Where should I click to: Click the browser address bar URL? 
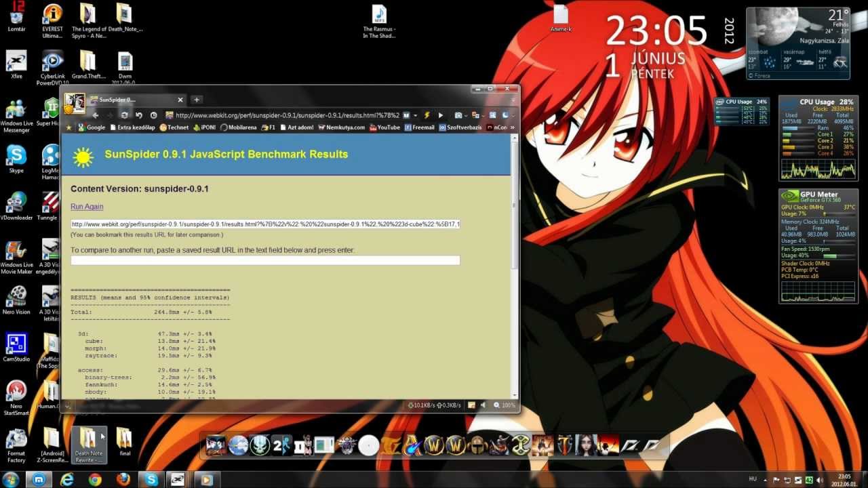point(287,115)
